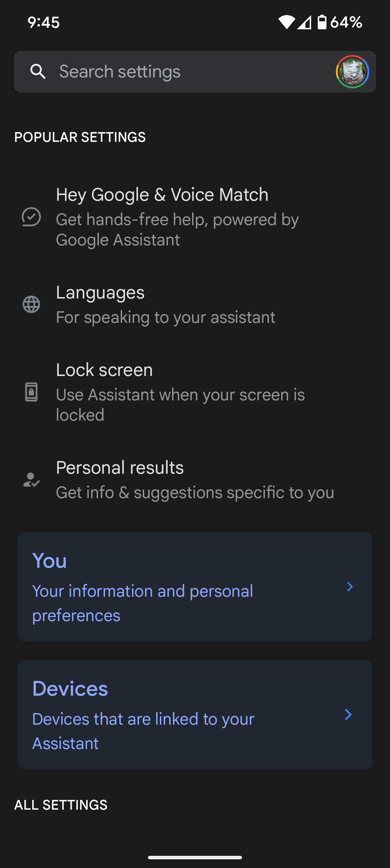
Task: Tap the Wi-Fi status icon
Action: pyautogui.click(x=286, y=22)
